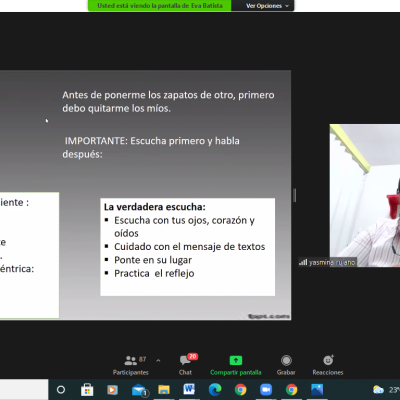The image size is (400, 400).
Task: Click the Windows taskbar search box
Action: 24,389
